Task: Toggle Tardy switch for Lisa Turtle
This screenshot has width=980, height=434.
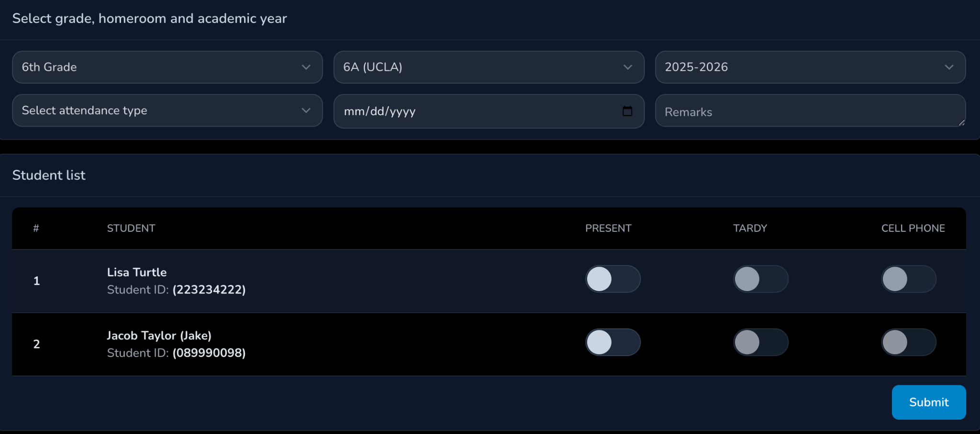Action: coord(760,279)
